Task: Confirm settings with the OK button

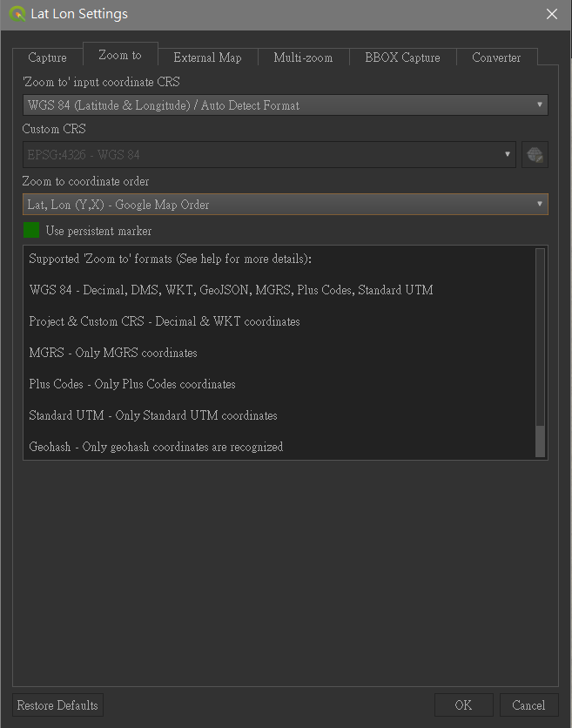Action: pyautogui.click(x=464, y=705)
